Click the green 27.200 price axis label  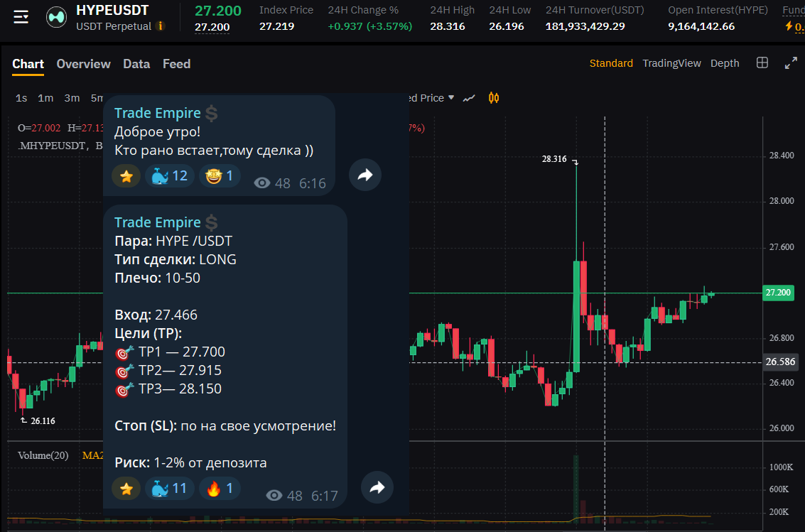[778, 293]
